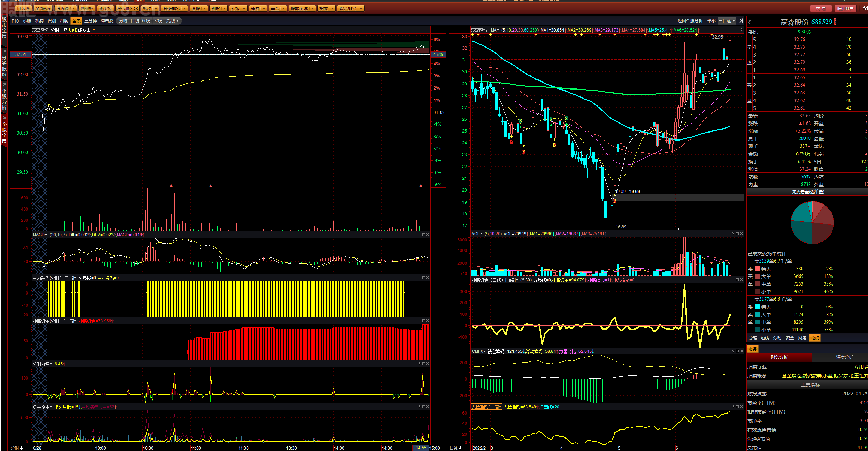Screen dimensions: 868x451
Task: Click 返回个股分析 link
Action: tap(690, 21)
